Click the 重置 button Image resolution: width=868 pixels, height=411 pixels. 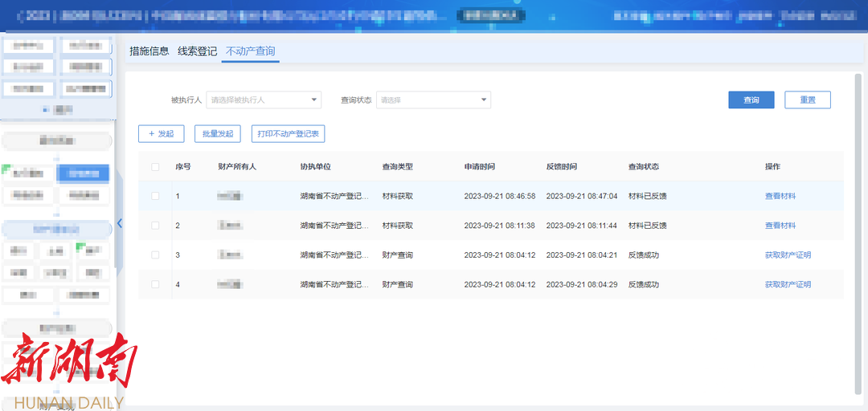coord(808,100)
